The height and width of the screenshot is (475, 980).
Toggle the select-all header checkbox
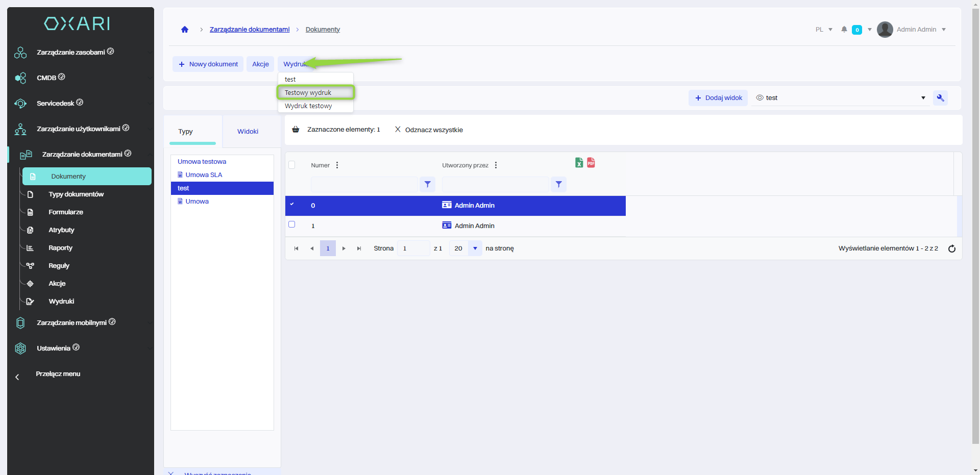pyautogui.click(x=292, y=165)
